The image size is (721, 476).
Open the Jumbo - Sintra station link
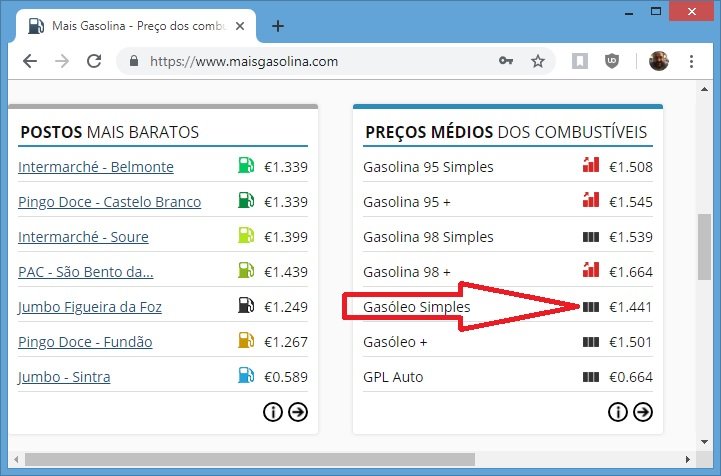click(64, 377)
